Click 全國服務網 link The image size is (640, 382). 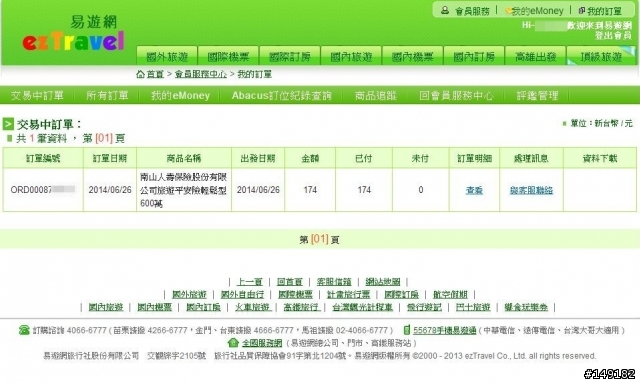pyautogui.click(x=262, y=342)
